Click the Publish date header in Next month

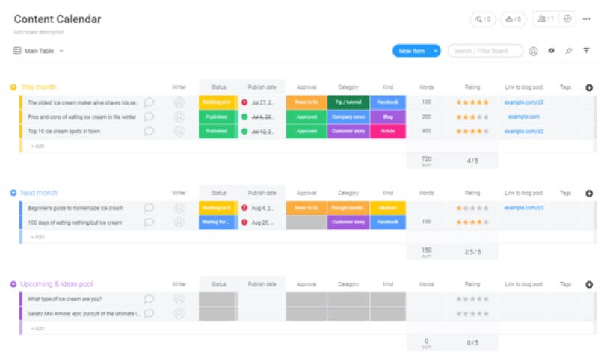tap(262, 193)
